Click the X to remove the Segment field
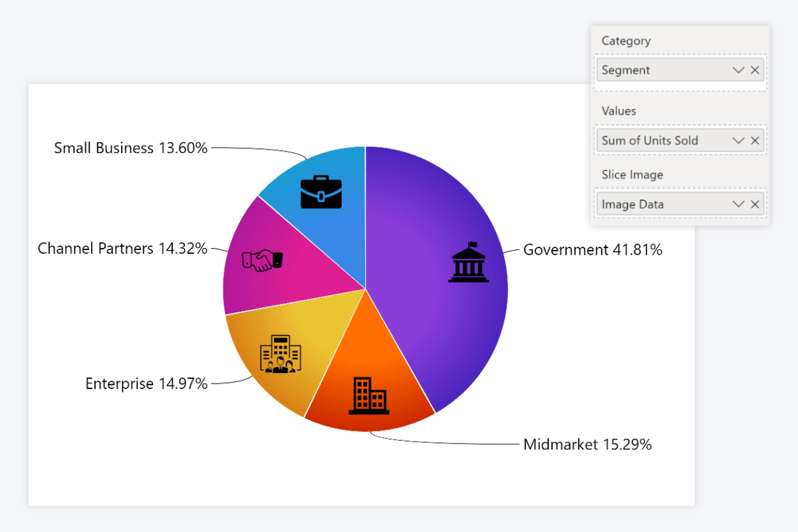 coord(755,69)
